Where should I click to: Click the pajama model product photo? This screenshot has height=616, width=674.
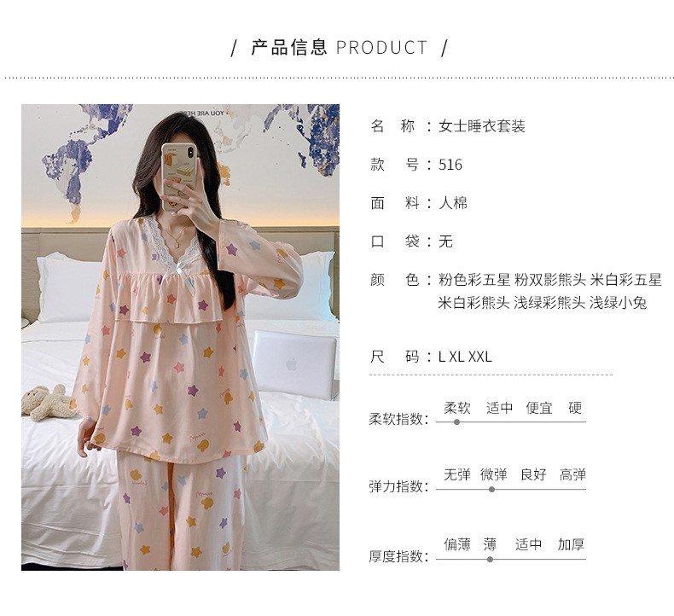181,338
